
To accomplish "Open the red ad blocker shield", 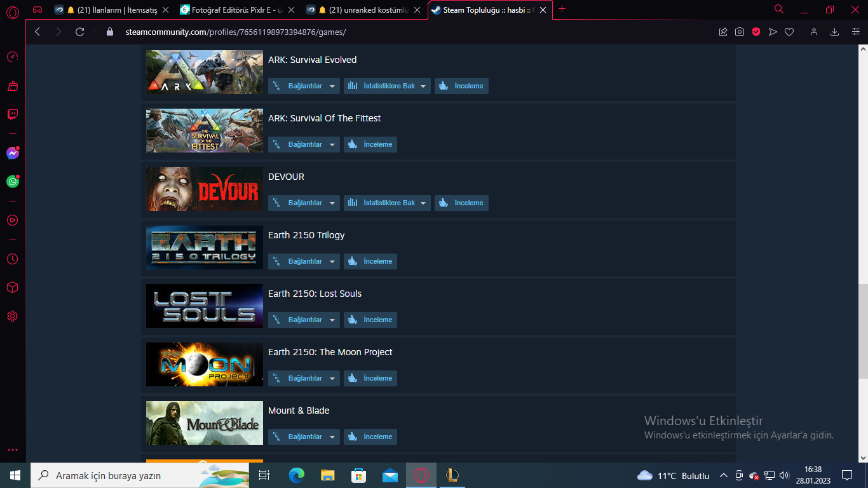I will coord(756,32).
